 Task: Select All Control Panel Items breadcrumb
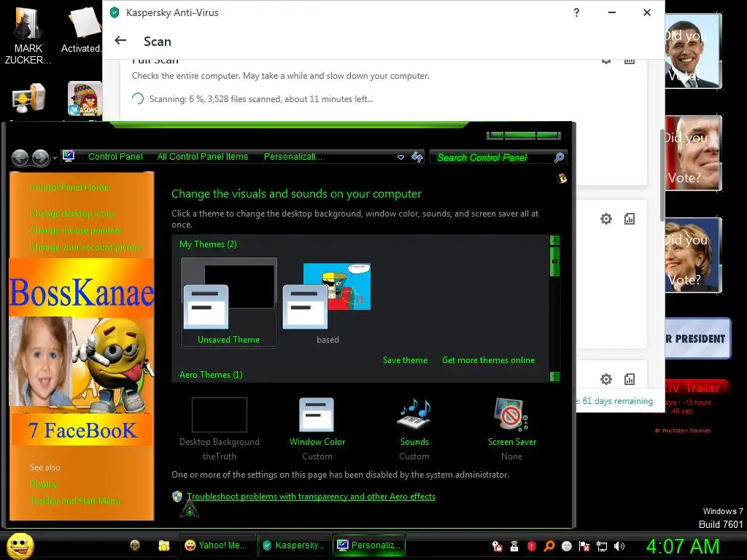point(203,157)
